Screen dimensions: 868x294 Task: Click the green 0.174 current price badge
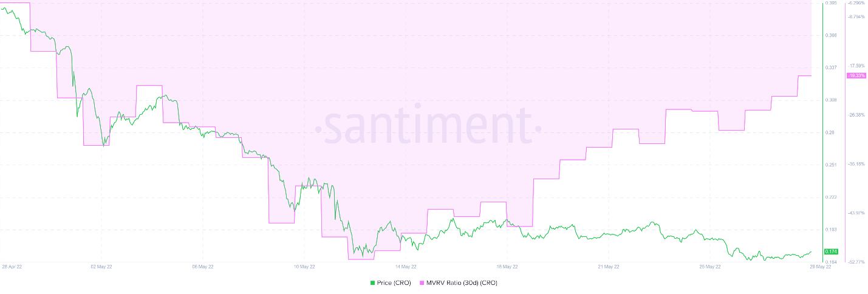831,251
